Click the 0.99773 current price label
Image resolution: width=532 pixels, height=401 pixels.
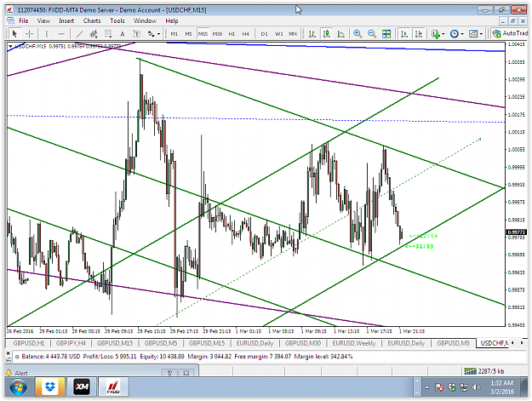click(x=516, y=232)
